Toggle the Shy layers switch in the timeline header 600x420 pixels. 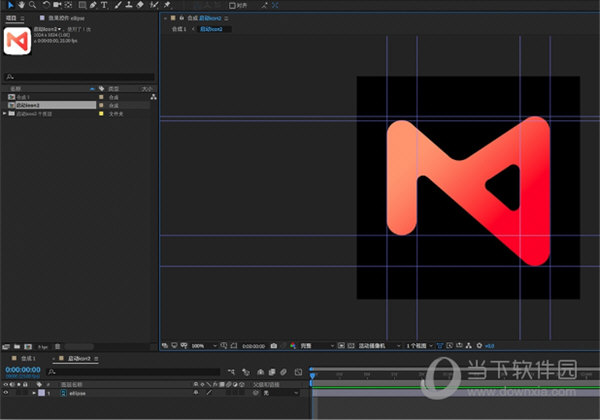point(261,372)
